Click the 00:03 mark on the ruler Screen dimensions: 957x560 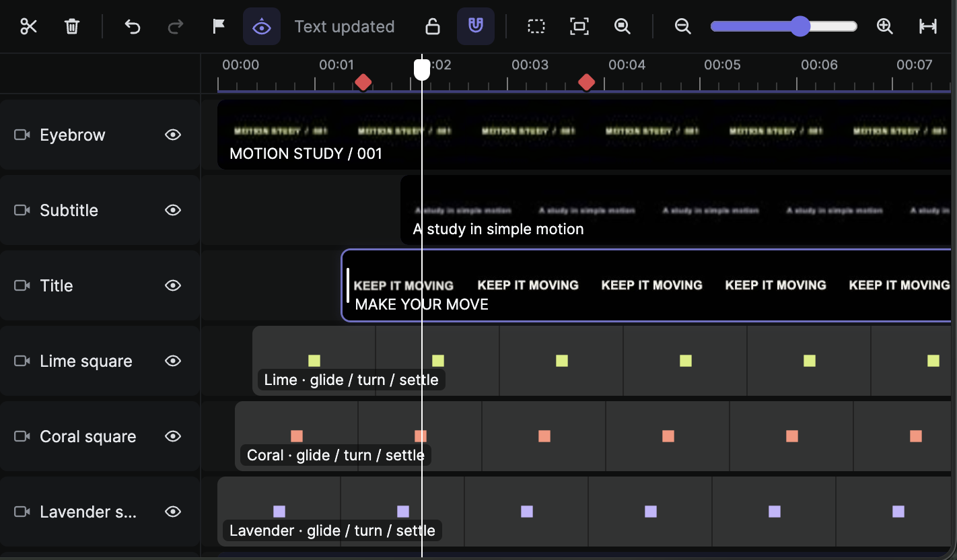click(530, 65)
